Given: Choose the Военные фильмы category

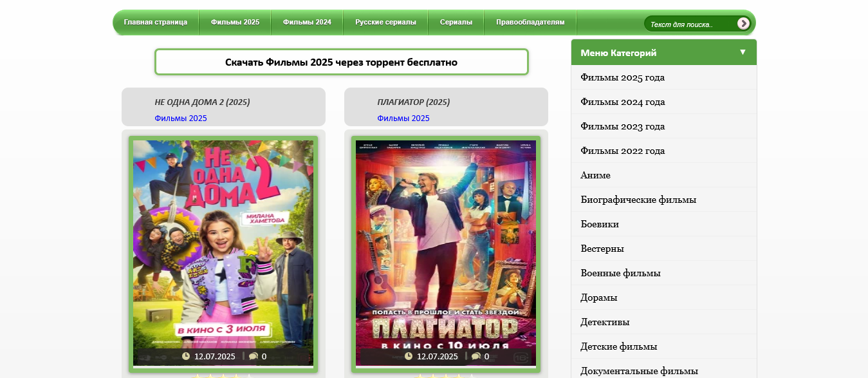Looking at the screenshot, I should [664, 273].
